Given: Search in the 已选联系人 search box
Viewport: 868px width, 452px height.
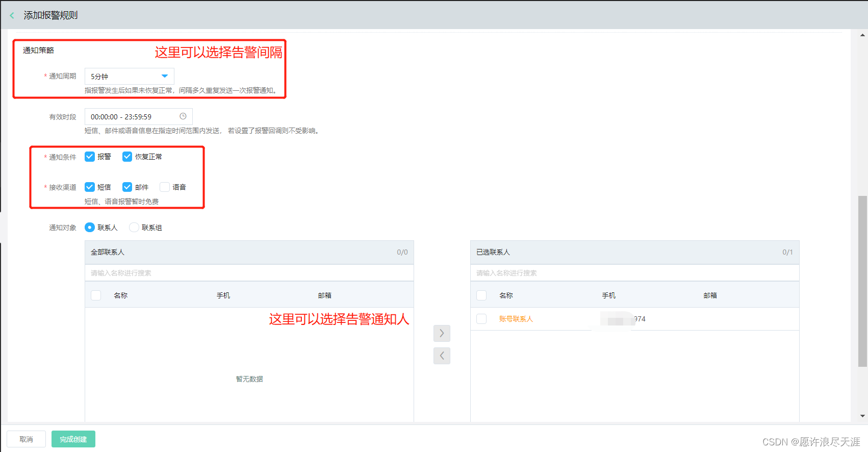Looking at the screenshot, I should [x=635, y=273].
